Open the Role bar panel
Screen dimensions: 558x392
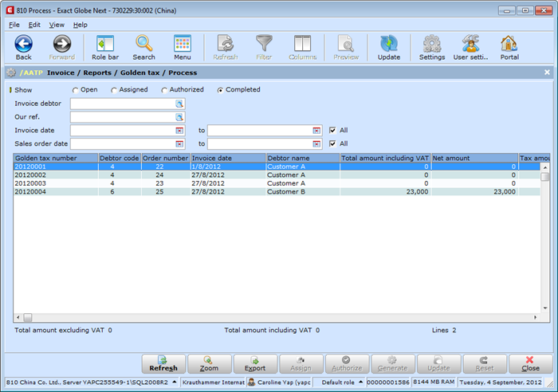point(104,44)
